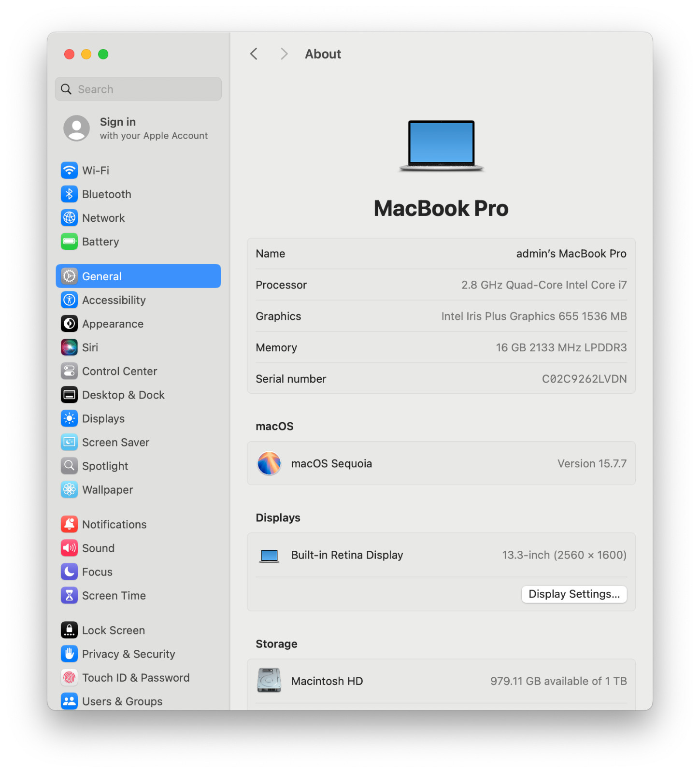This screenshot has height=773, width=700.
Task: Click the MacBook Pro laptop image
Action: (441, 145)
